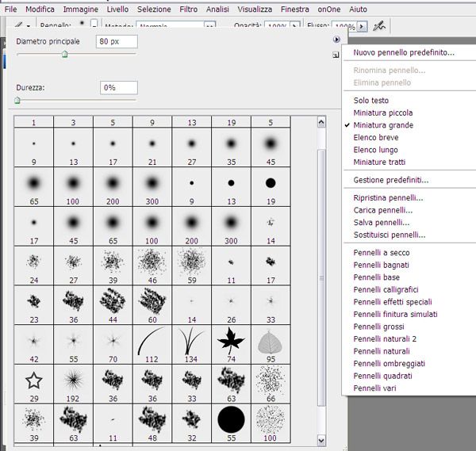Select the maple leaf brush 74
The height and width of the screenshot is (451, 476).
pos(231,344)
